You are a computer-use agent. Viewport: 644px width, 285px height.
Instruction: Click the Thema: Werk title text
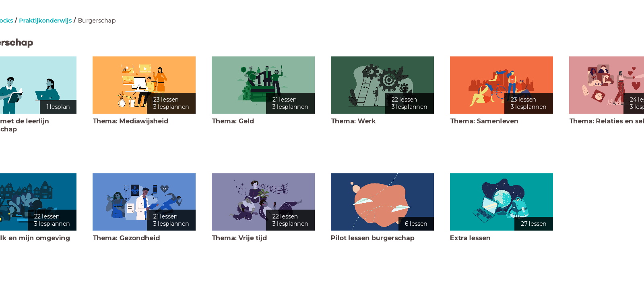point(353,121)
